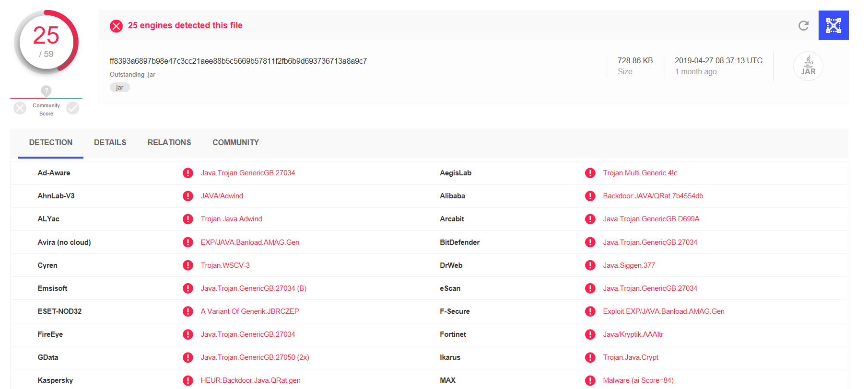This screenshot has width=868, height=389.
Task: Click the file SHA-256 hash text
Action: click(x=238, y=61)
